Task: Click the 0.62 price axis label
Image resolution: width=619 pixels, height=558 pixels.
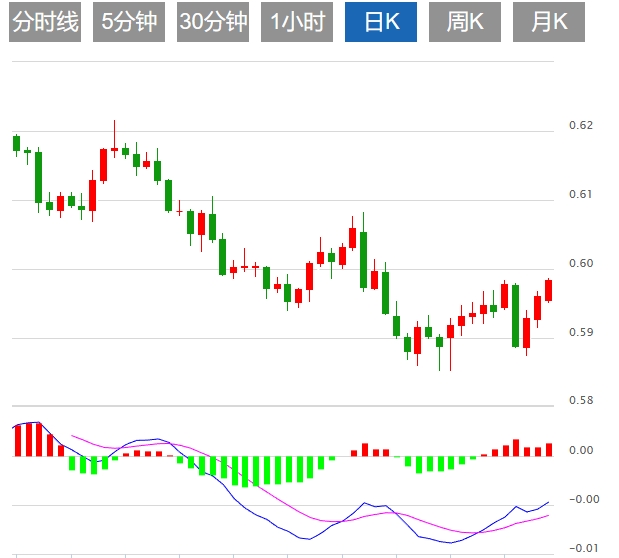Action: tap(581, 126)
